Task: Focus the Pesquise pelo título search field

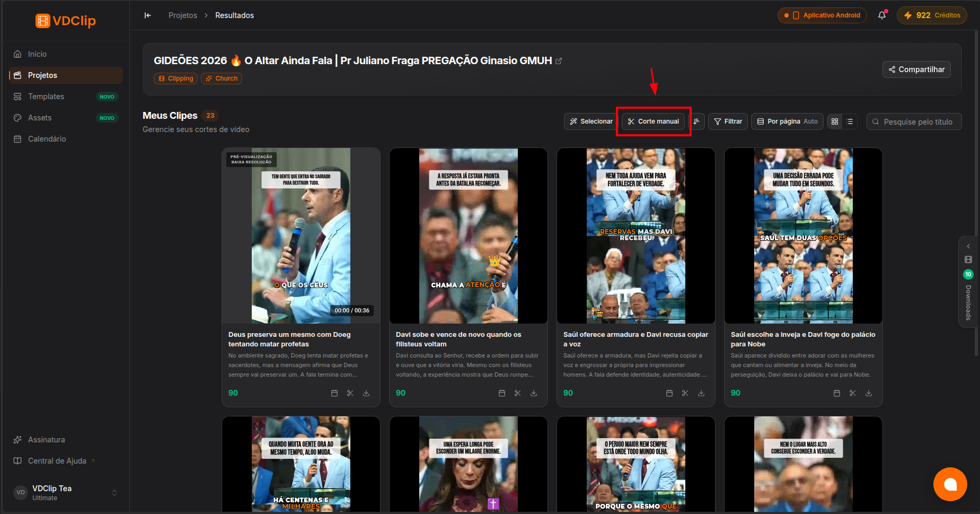Action: tap(914, 121)
